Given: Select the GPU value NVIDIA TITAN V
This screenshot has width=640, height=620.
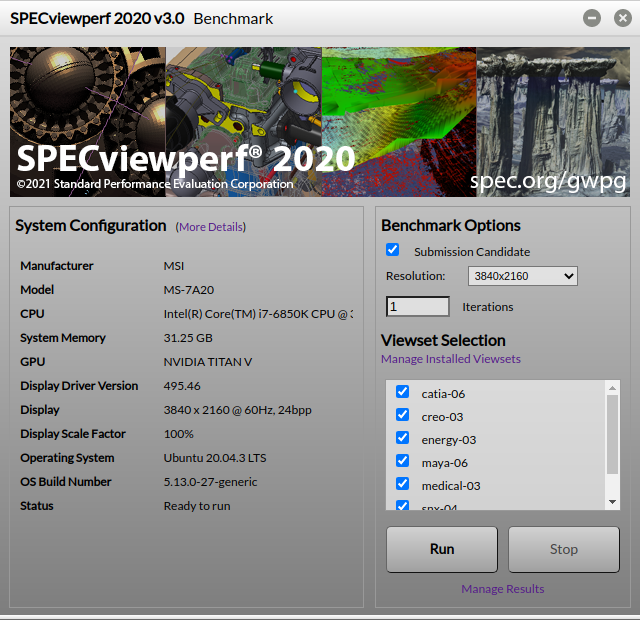Looking at the screenshot, I should (x=208, y=362).
